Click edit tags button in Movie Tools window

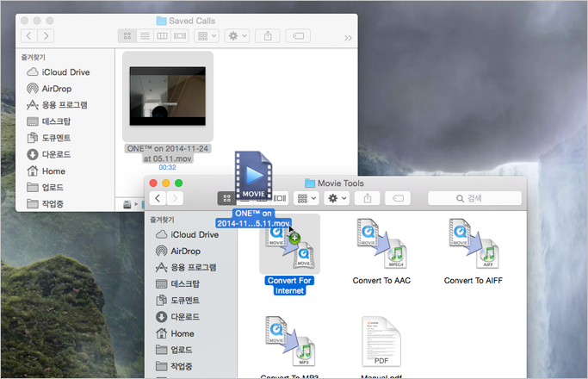[398, 198]
